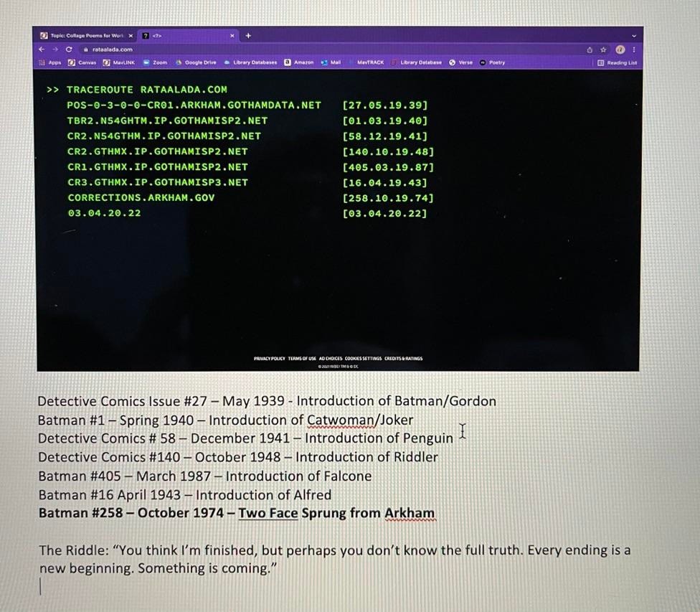Click the Cookies Settings footer link
This screenshot has height=612, width=700.
point(363,358)
